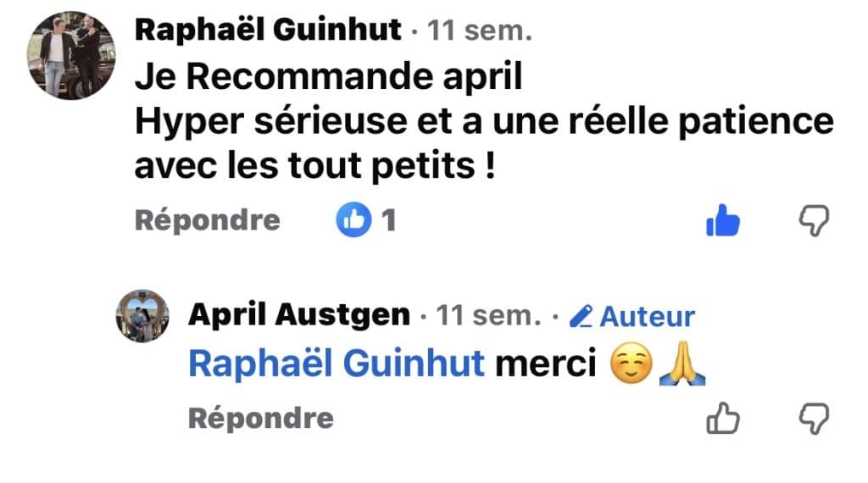The width and height of the screenshot is (868, 483).
Task: Dislike April Austgen's reply with thumbs-down
Action: tap(815, 418)
